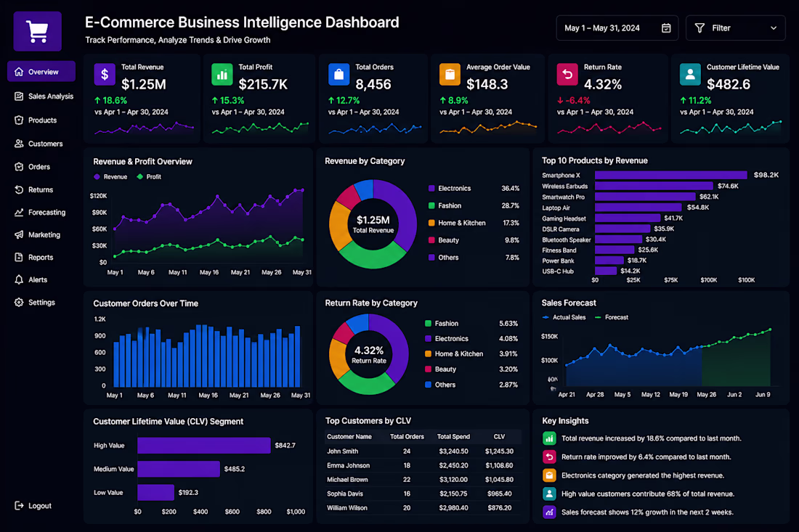Click the Alerts bell icon
The width and height of the screenshot is (799, 532).
click(x=19, y=279)
